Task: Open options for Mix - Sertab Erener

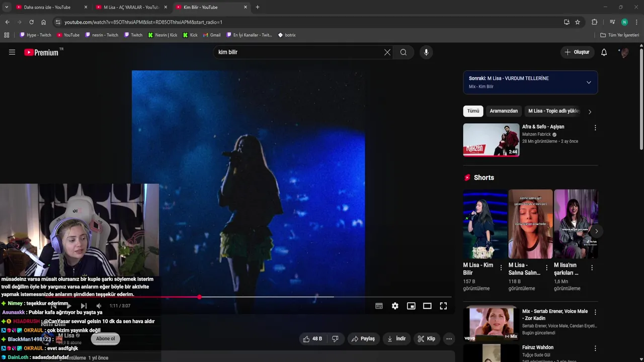Action: (595, 312)
